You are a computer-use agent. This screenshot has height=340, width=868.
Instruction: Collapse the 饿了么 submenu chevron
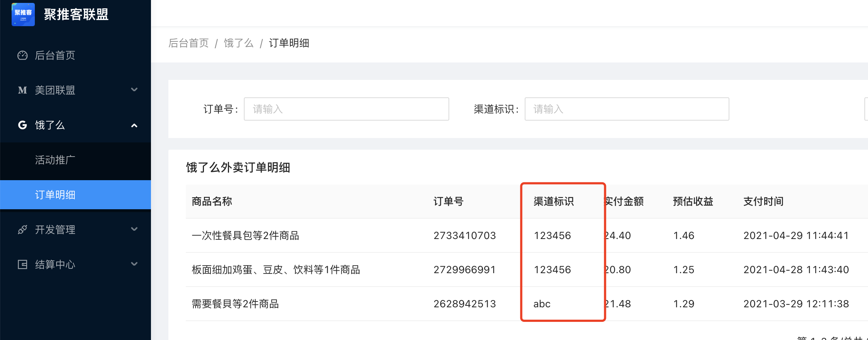134,125
